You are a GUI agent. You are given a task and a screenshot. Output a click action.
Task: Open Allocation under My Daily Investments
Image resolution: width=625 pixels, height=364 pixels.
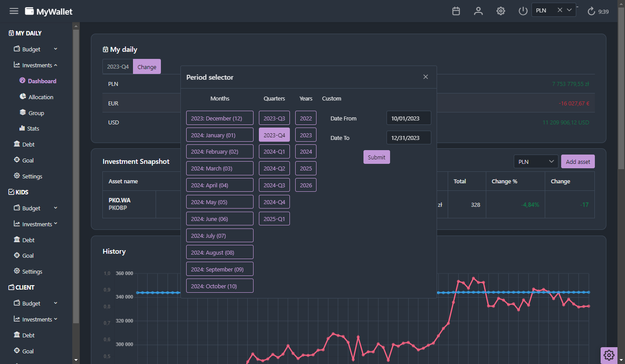click(x=37, y=97)
